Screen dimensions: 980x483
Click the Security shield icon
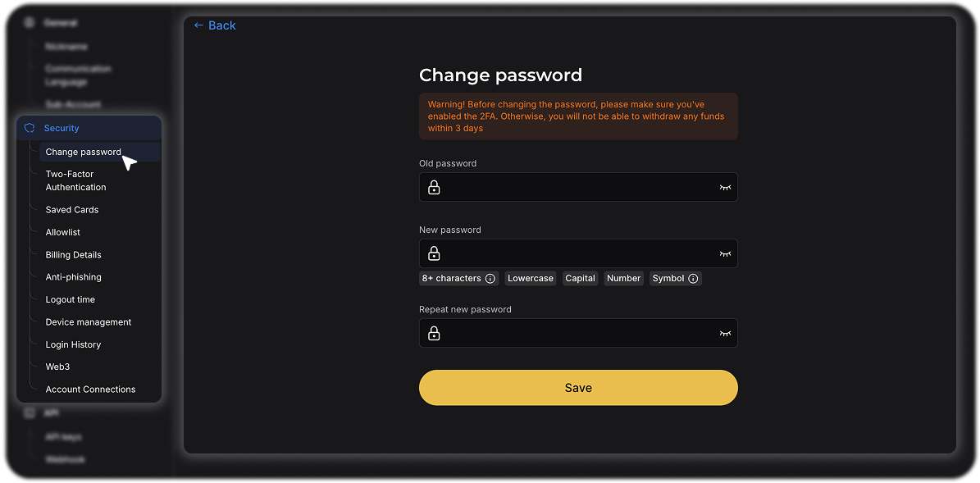30,128
